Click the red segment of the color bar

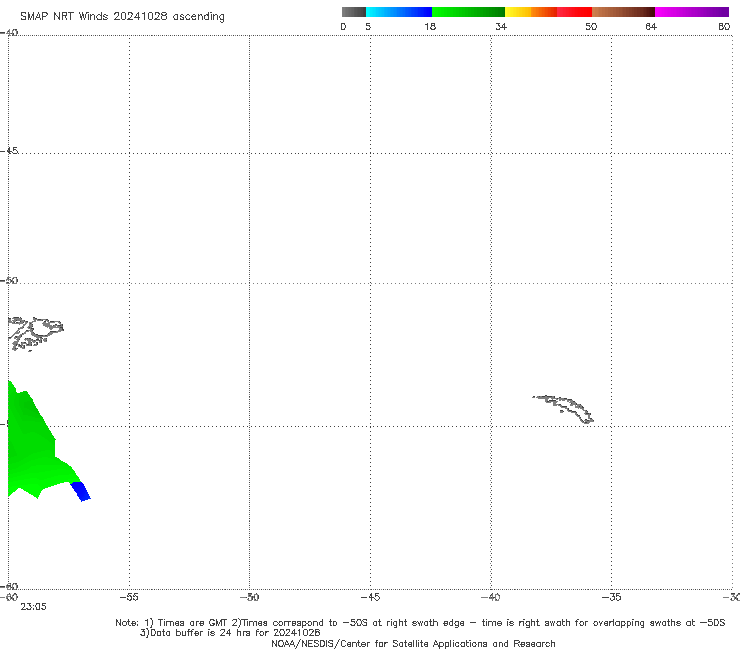click(x=574, y=12)
